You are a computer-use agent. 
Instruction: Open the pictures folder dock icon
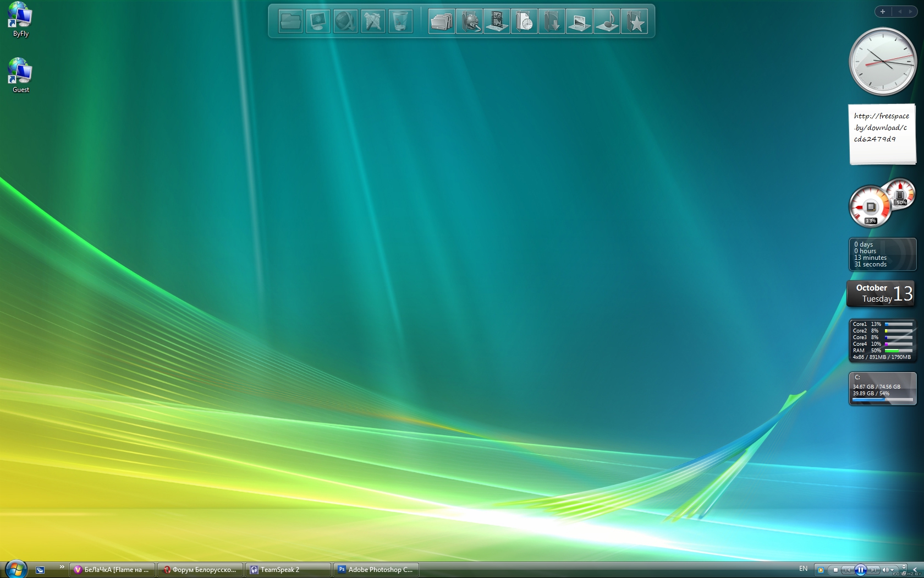[x=579, y=21]
